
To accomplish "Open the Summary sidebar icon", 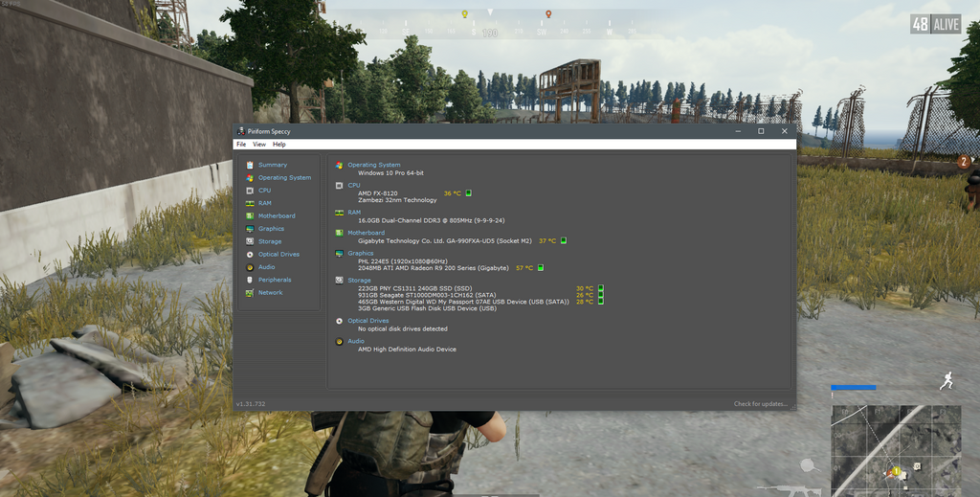I will click(x=250, y=165).
